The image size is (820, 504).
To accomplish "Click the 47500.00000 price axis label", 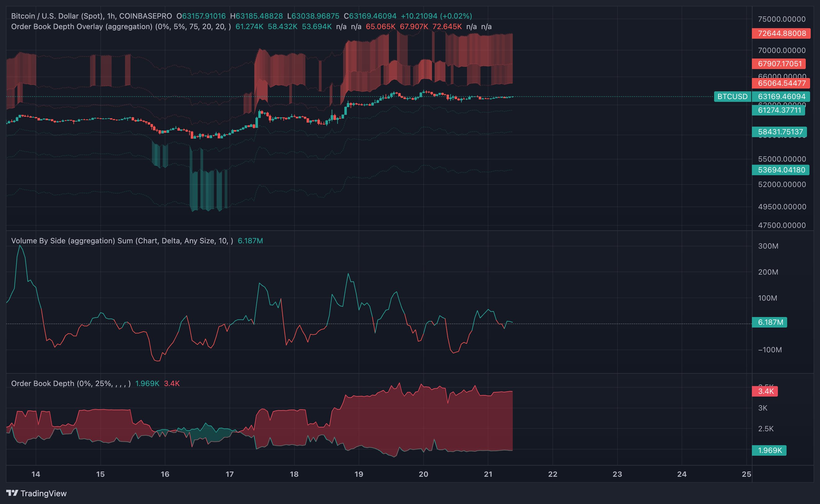I will coord(782,225).
